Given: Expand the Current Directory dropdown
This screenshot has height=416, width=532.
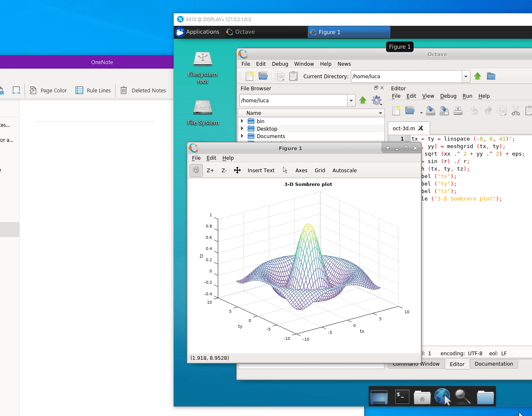Looking at the screenshot, I should pyautogui.click(x=466, y=77).
